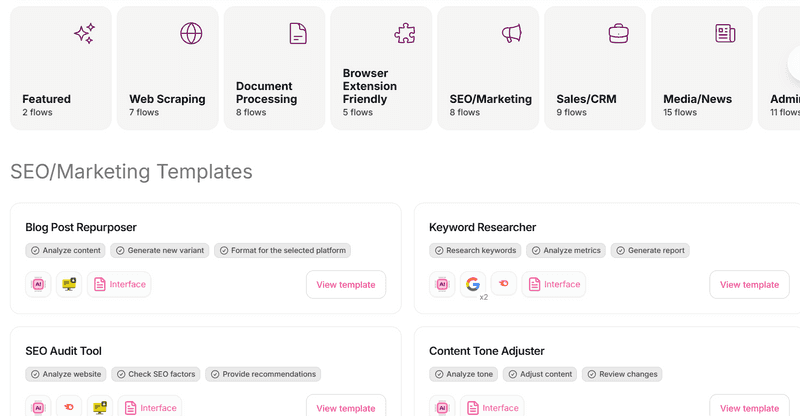The height and width of the screenshot is (416, 800).
Task: Click the 'Check SEO factors' step tag
Action: 156,374
